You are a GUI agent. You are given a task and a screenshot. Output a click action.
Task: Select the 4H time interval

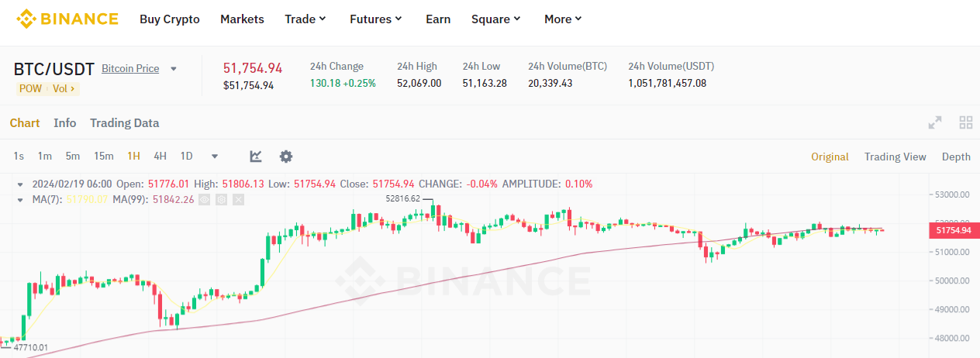coord(160,157)
